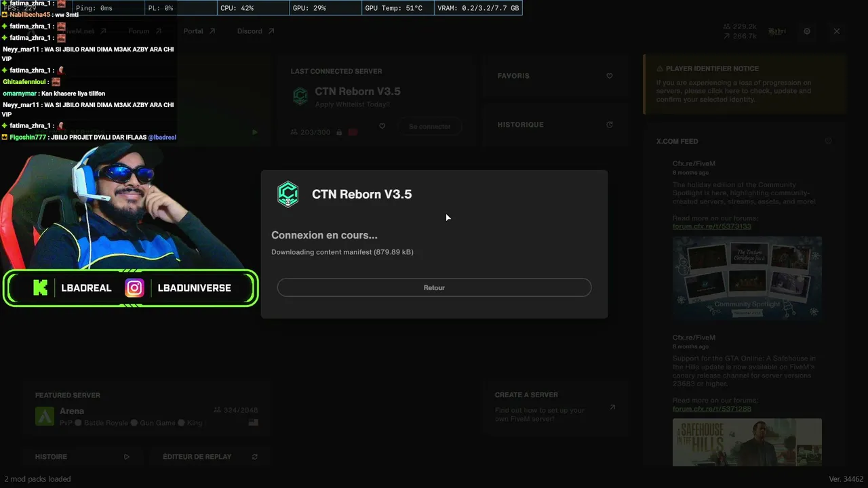
Task: Click the lock icon next to the player count
Action: (x=339, y=132)
